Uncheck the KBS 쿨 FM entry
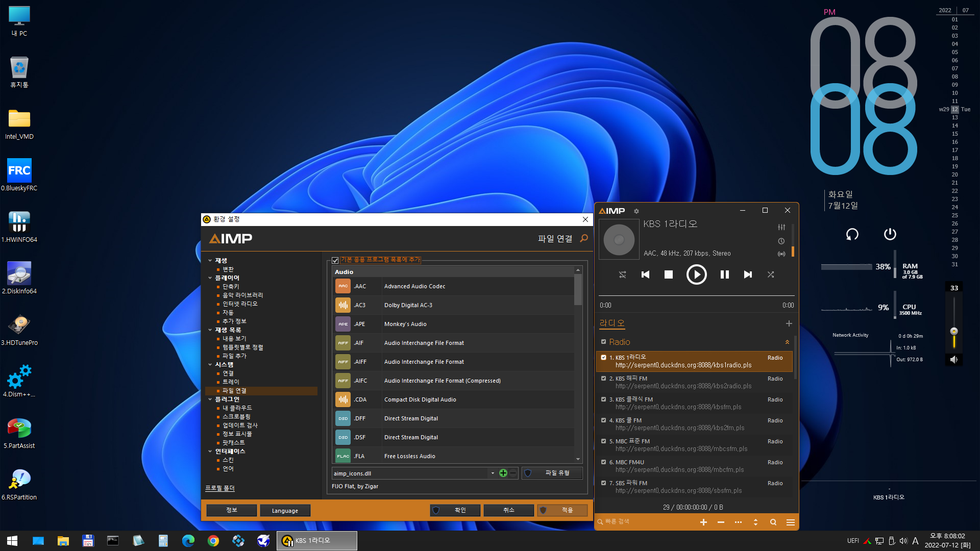The width and height of the screenshot is (980, 551). click(x=603, y=420)
